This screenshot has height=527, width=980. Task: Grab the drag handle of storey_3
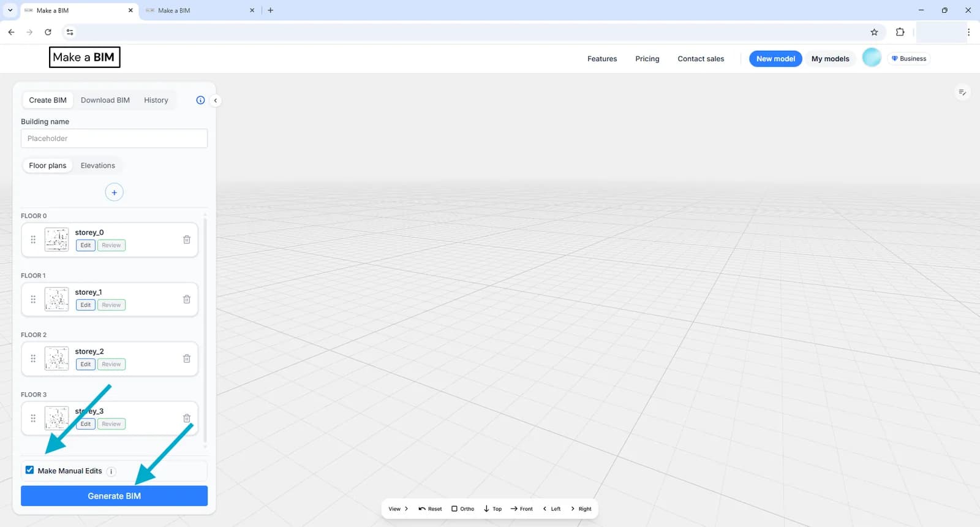point(33,418)
